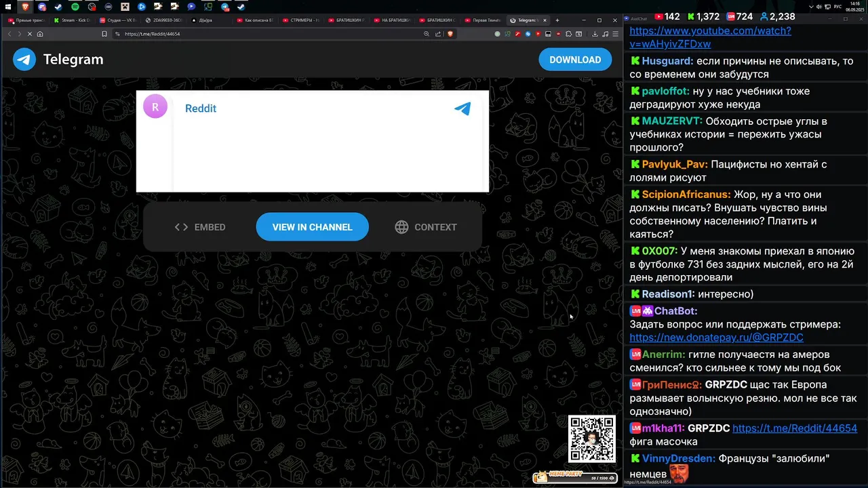
Task: Click the total viewers count 2,238
Action: pos(777,16)
